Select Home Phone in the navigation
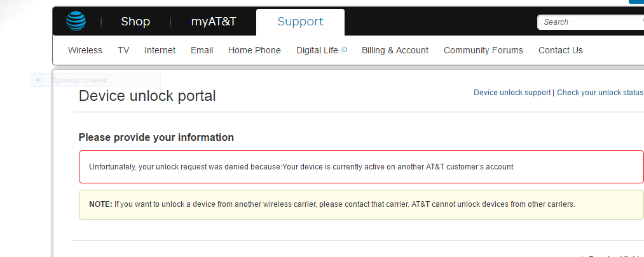 coord(254,50)
